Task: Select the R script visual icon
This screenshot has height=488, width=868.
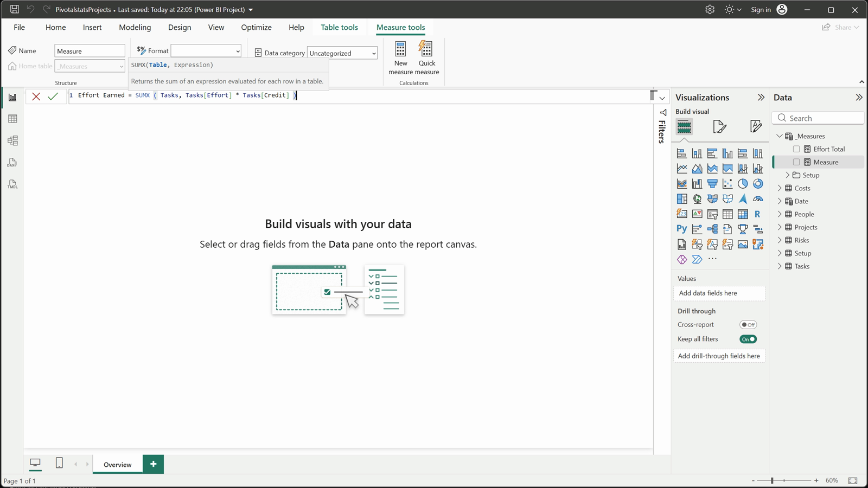Action: 758,214
